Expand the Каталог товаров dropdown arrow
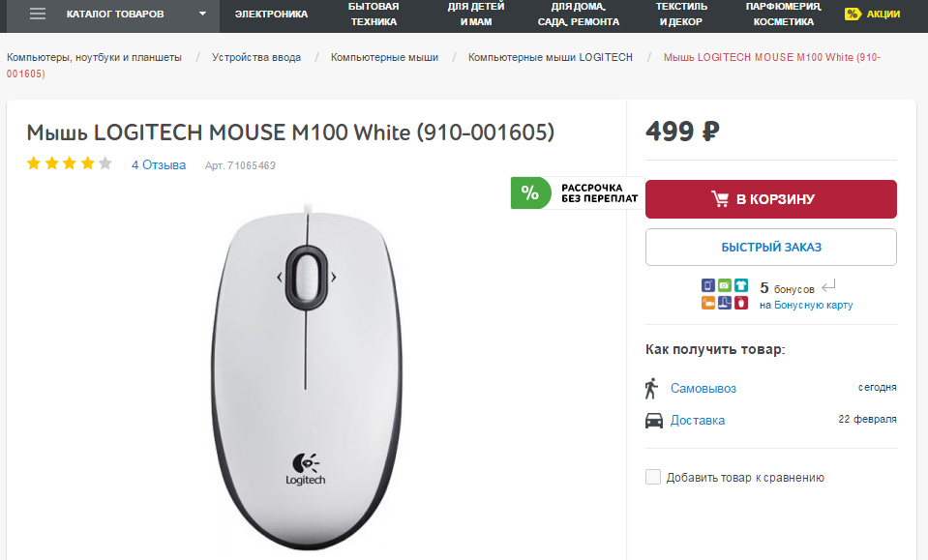The image size is (928, 560). pyautogui.click(x=203, y=14)
